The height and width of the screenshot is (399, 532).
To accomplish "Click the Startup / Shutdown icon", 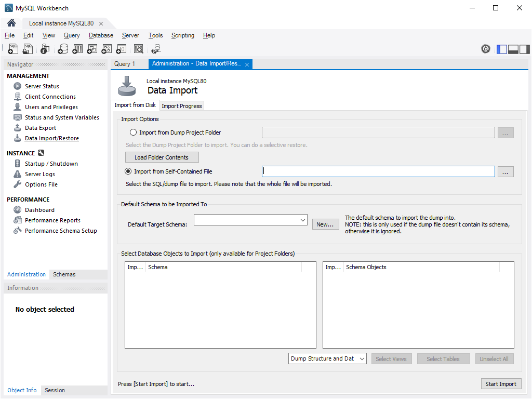I will click(17, 164).
